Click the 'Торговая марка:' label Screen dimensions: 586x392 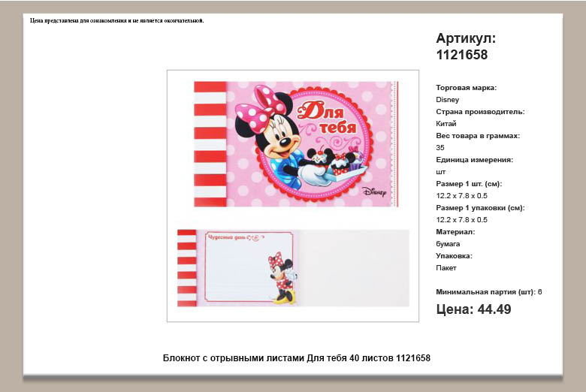(466, 88)
